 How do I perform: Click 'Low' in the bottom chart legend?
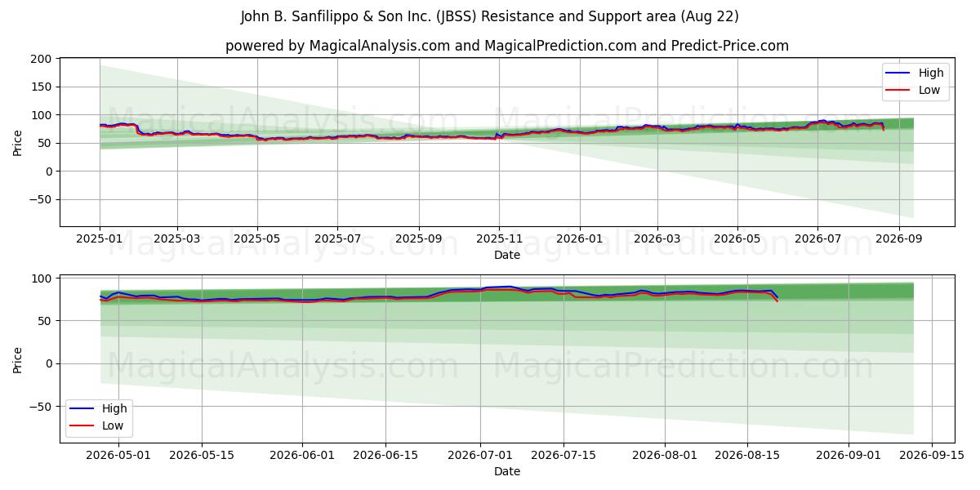(x=113, y=425)
